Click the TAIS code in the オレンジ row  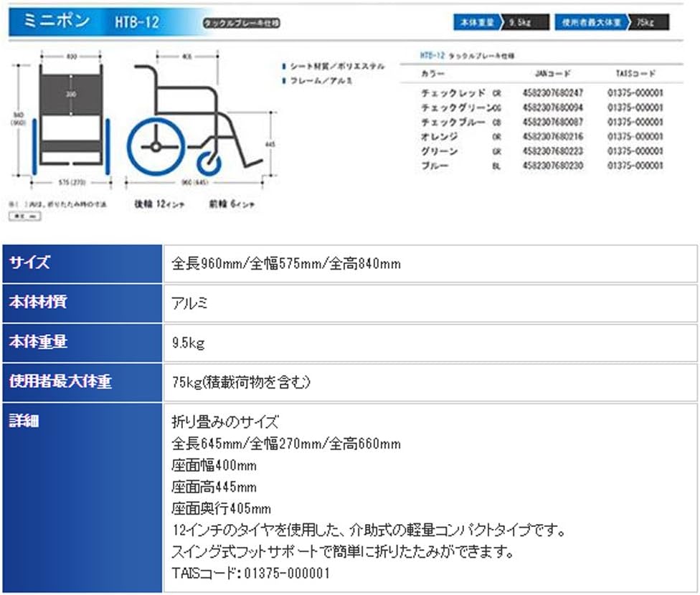click(x=635, y=137)
